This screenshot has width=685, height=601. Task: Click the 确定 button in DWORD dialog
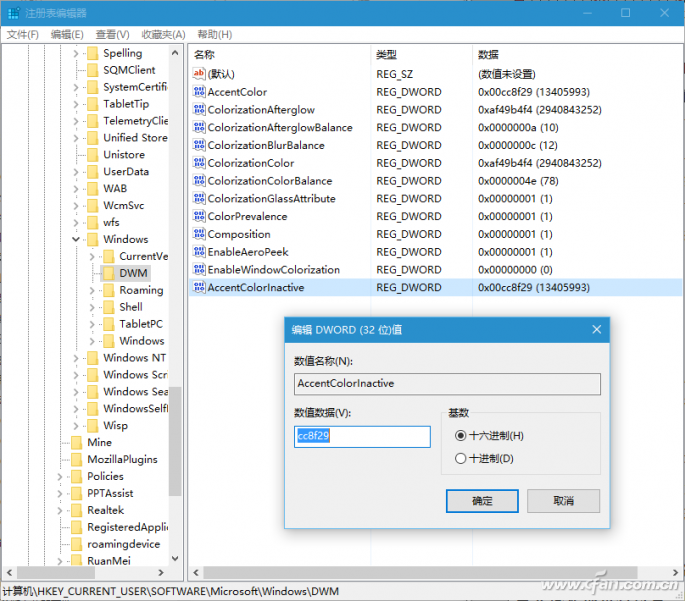coord(482,501)
